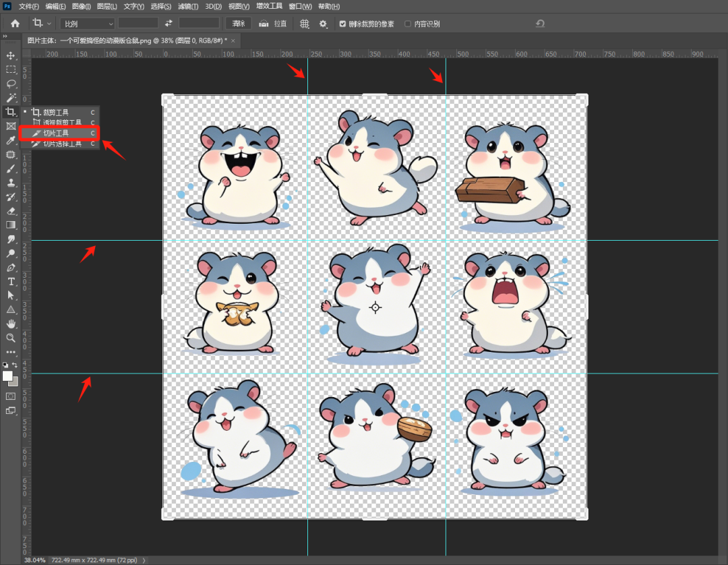Screen dimensions: 728x565
Task: Open the 比例 ratio dropdown
Action: click(x=86, y=24)
